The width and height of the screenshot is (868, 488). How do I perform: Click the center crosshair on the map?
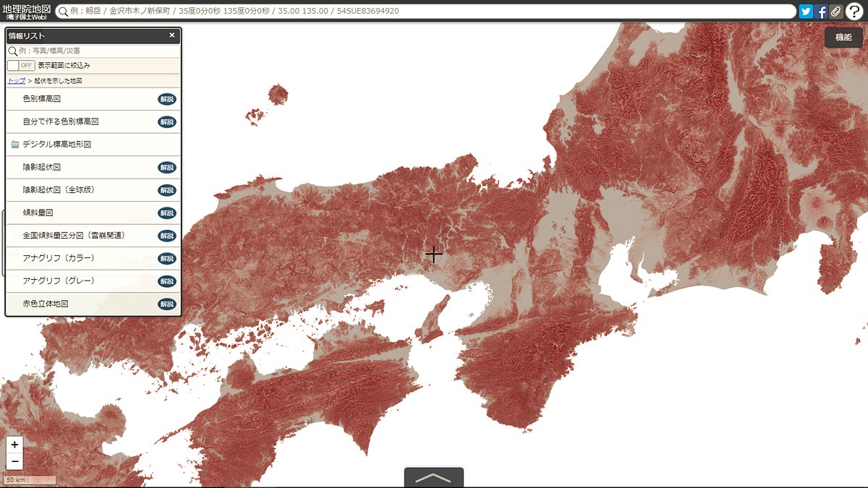pyautogui.click(x=434, y=254)
